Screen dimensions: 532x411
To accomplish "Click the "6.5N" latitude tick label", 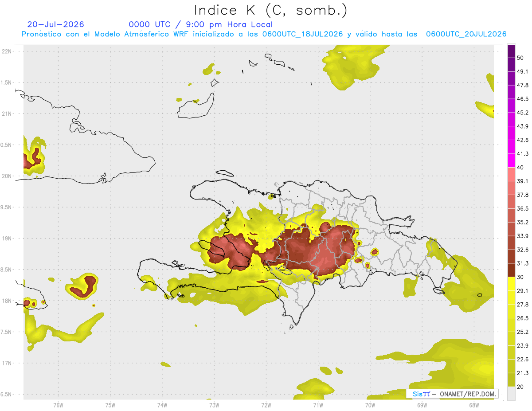I will click(6, 394).
